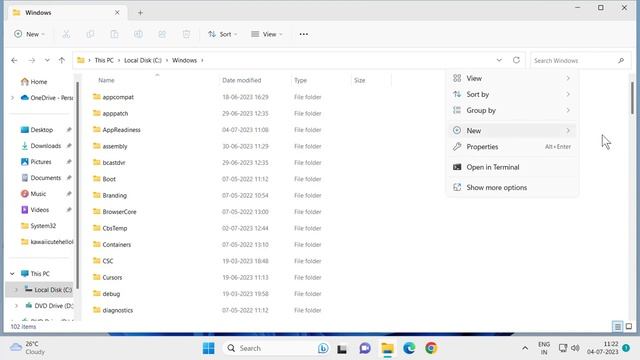This screenshot has height=360, width=640.
Task: Expand Local Disk (C:) tree node
Action: (x=16, y=290)
